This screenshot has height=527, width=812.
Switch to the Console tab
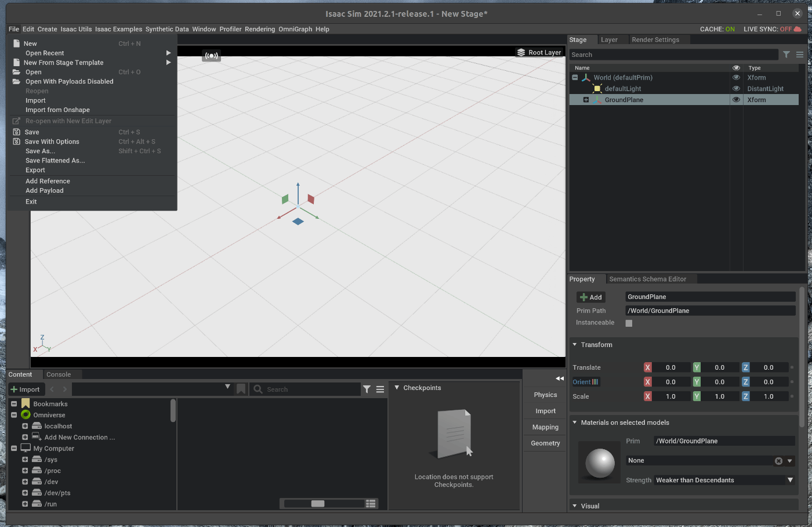tap(59, 374)
